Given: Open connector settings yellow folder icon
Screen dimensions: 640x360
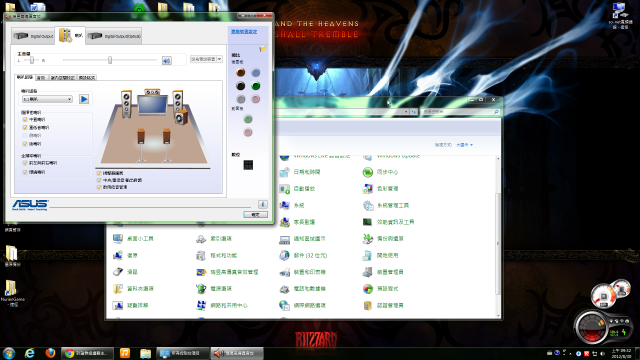Looking at the screenshot, I should 263,49.
